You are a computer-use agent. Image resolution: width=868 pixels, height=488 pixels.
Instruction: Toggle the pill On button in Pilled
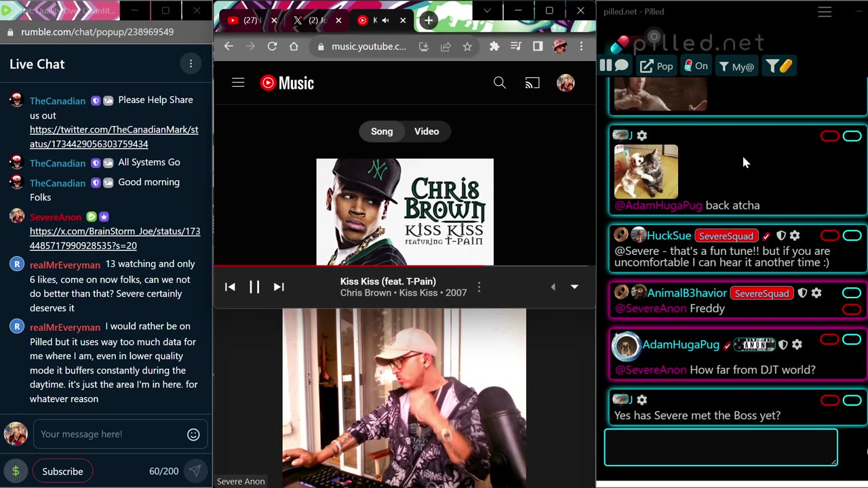[696, 66]
